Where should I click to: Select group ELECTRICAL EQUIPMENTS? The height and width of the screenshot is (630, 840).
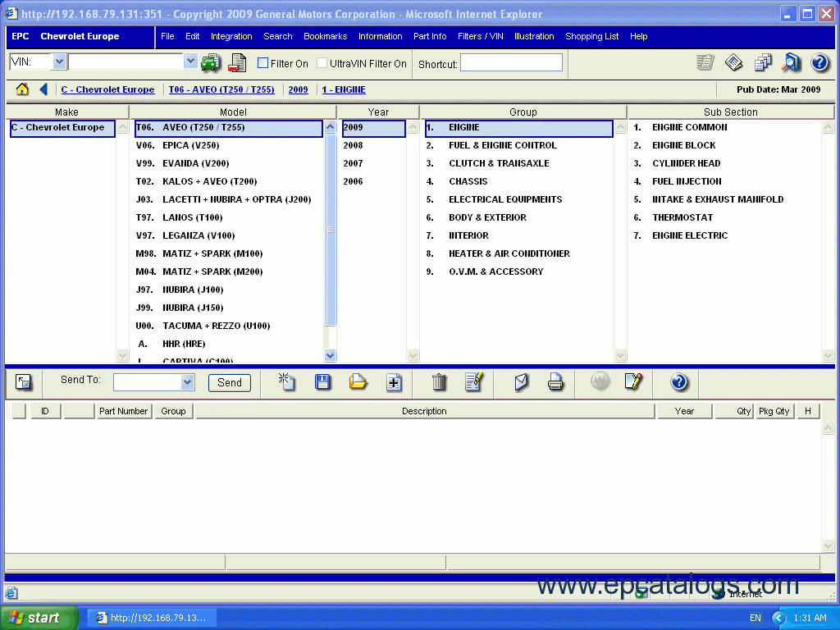click(518, 199)
